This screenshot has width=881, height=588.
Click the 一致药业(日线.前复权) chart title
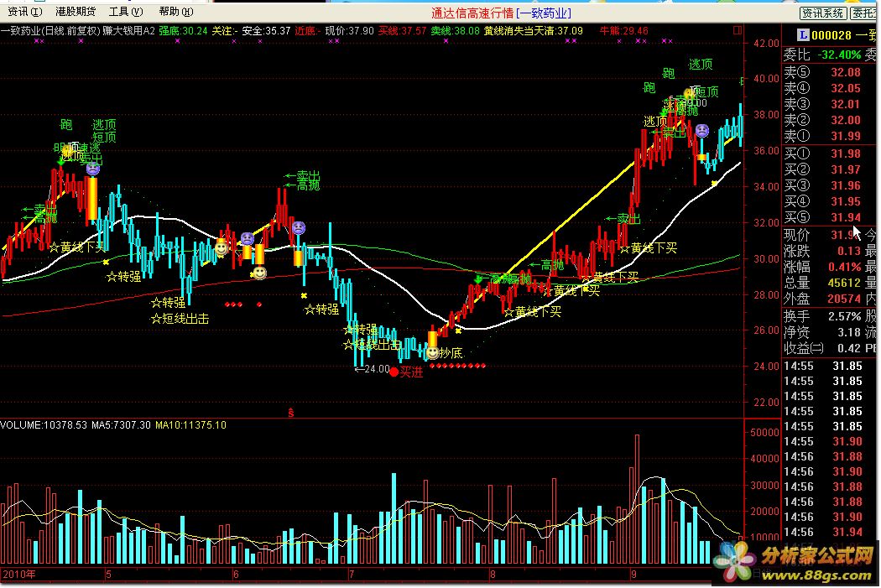[x=50, y=31]
